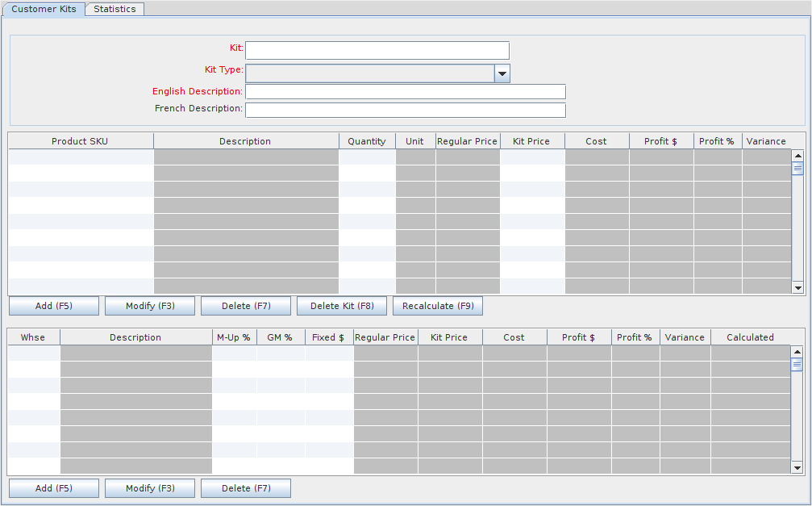
Task: Click the Product SKU column header
Action: [x=80, y=141]
